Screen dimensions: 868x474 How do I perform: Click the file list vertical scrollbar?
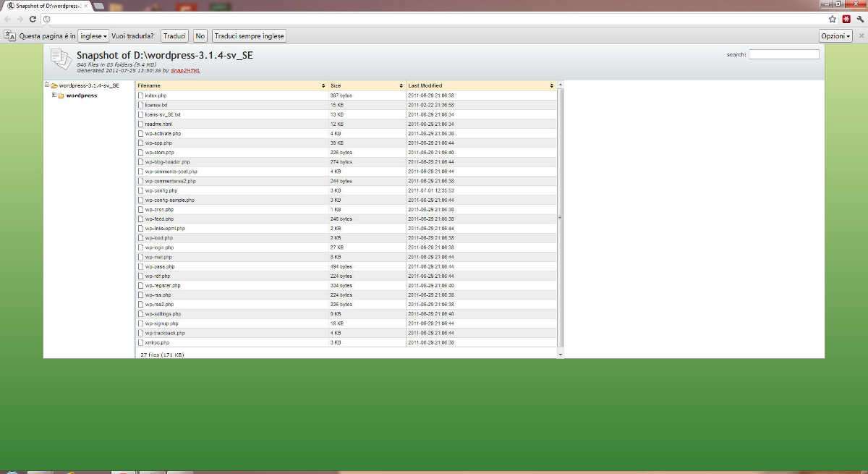click(560, 217)
